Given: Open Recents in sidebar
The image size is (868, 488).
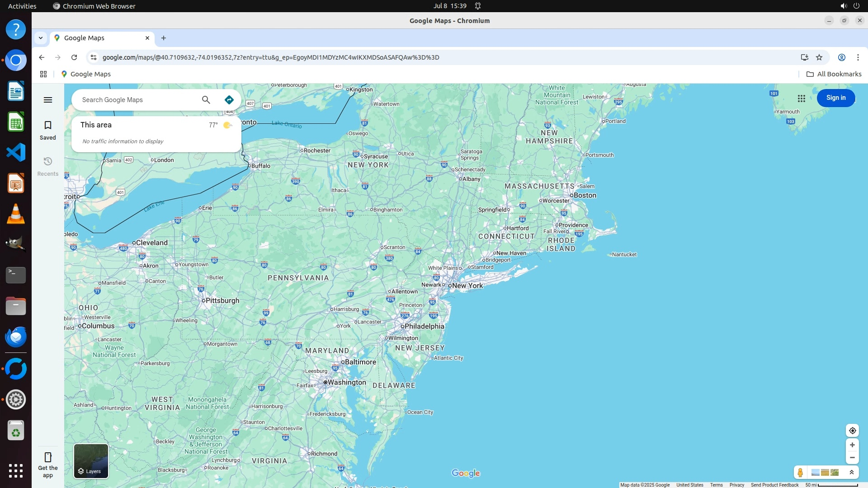Looking at the screenshot, I should pyautogui.click(x=48, y=166).
